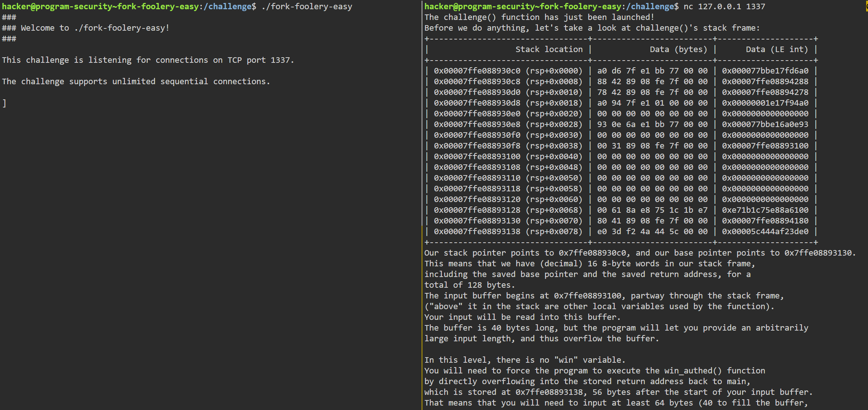Screen dimensions: 868x410
Task: Click the right pane /challenge path in prompt
Action: [x=652, y=7]
